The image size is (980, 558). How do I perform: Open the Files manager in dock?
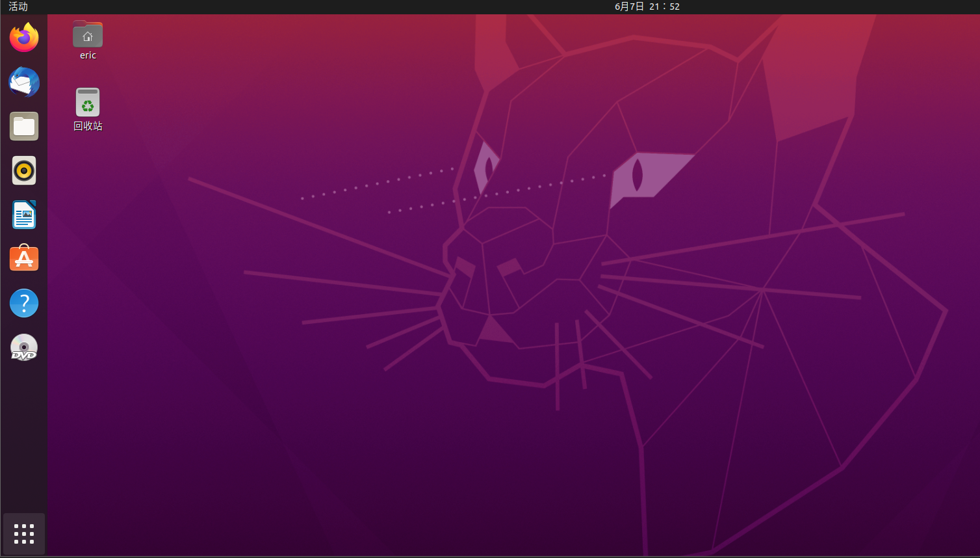(x=24, y=126)
